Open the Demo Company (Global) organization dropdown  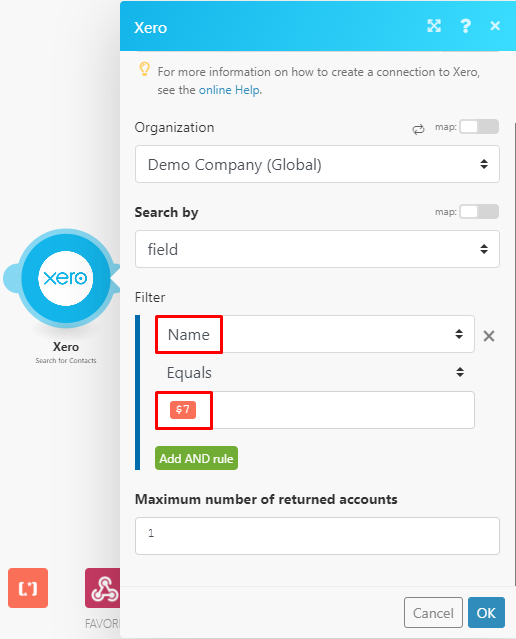tap(317, 164)
